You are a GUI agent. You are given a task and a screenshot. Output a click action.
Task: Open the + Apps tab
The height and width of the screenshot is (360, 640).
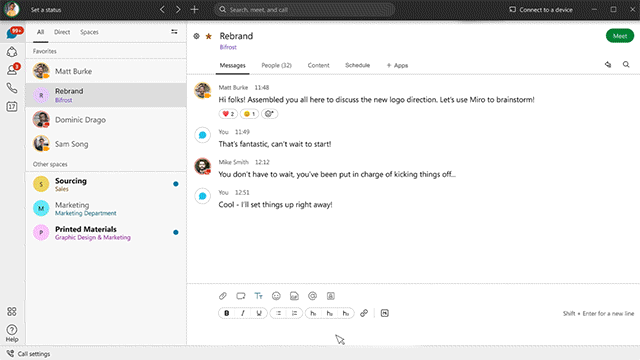click(x=397, y=65)
